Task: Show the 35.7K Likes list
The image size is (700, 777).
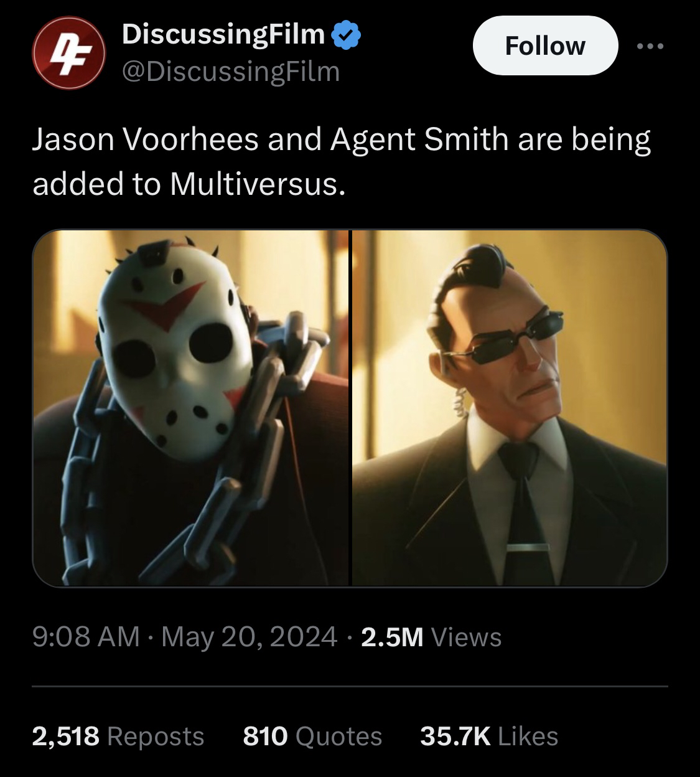Action: (489, 737)
